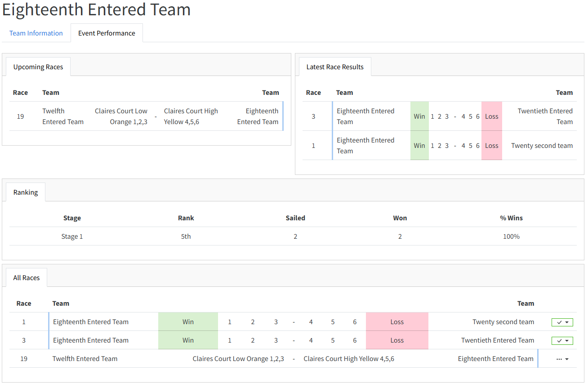This screenshot has height=388, width=588.
Task: Click the Upcoming Races panel tab
Action: tap(38, 67)
